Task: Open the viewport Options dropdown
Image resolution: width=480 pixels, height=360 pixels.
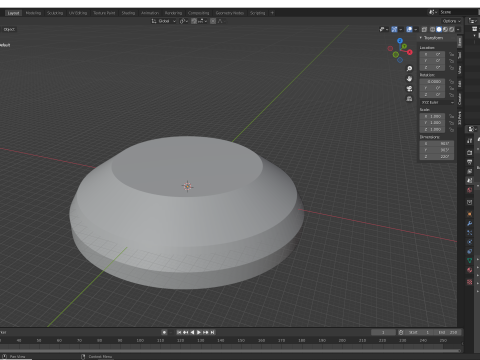Action: [451, 21]
